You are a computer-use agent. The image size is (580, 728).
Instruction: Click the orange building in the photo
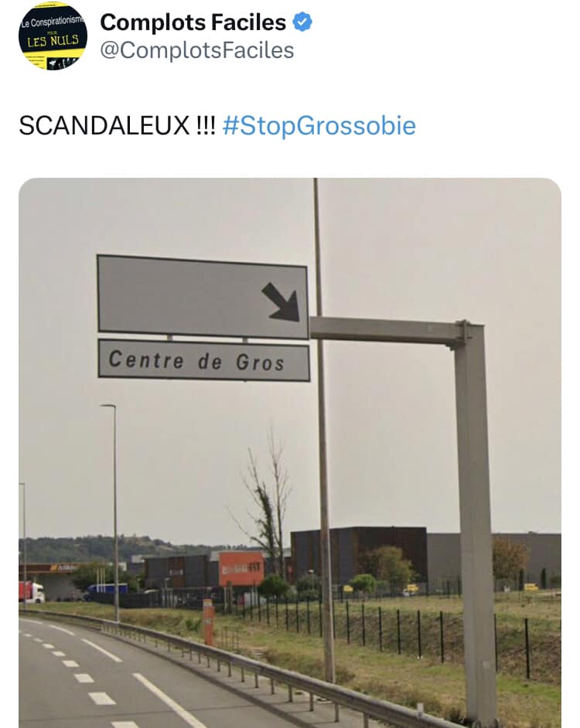coord(241,569)
